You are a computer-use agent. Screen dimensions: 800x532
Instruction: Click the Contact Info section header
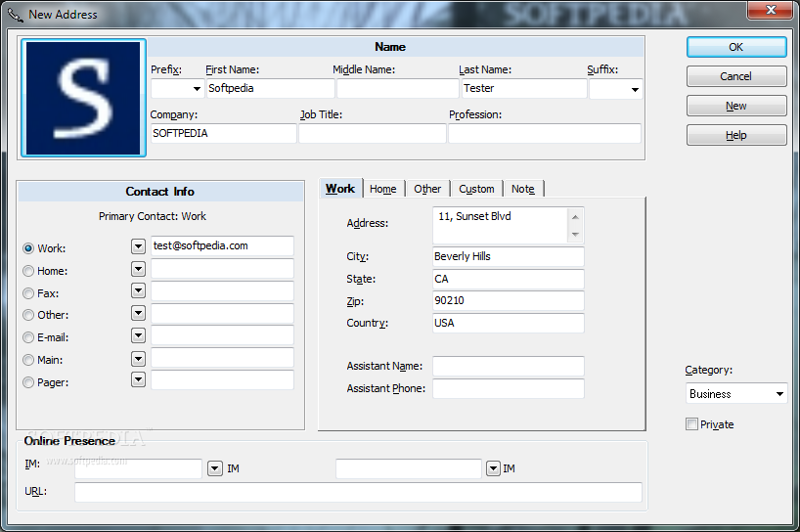point(160,192)
